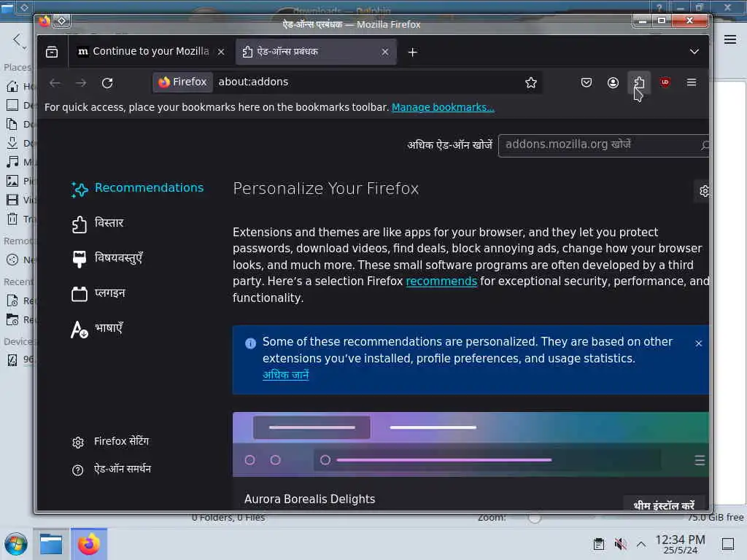Open the विषयवस्तुएँ themes category
The width and height of the screenshot is (747, 560).
(107, 258)
